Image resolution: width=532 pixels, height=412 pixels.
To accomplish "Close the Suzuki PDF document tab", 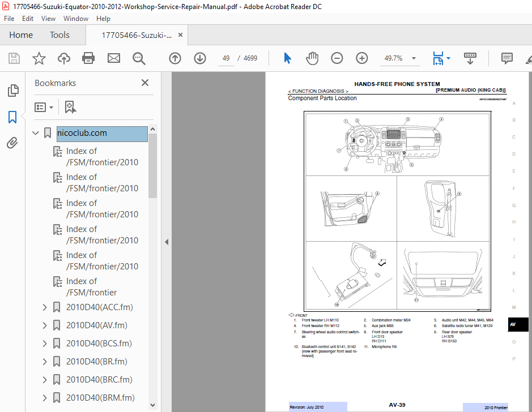I will 181,35.
